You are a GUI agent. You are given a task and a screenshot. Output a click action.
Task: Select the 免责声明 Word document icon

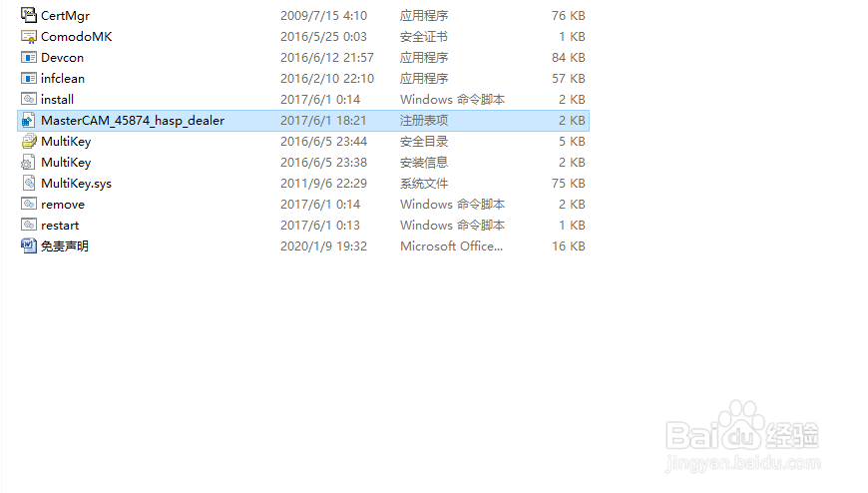tap(29, 246)
